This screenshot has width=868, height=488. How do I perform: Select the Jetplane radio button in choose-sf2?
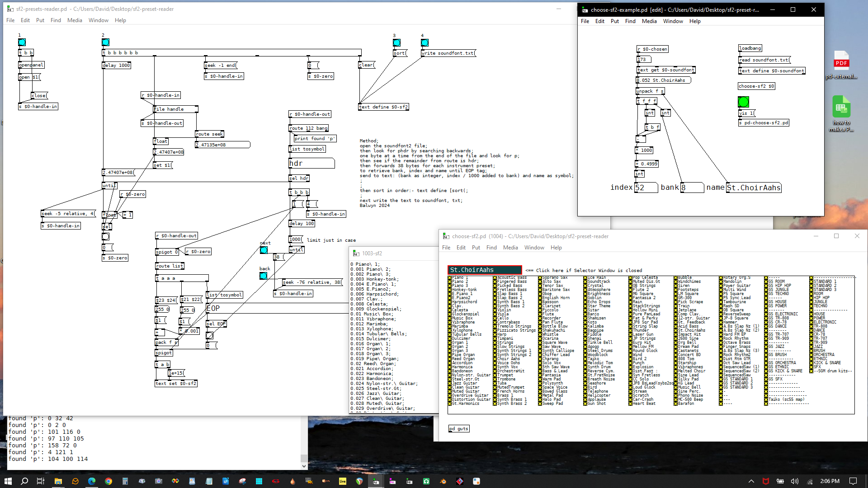tap(676, 310)
